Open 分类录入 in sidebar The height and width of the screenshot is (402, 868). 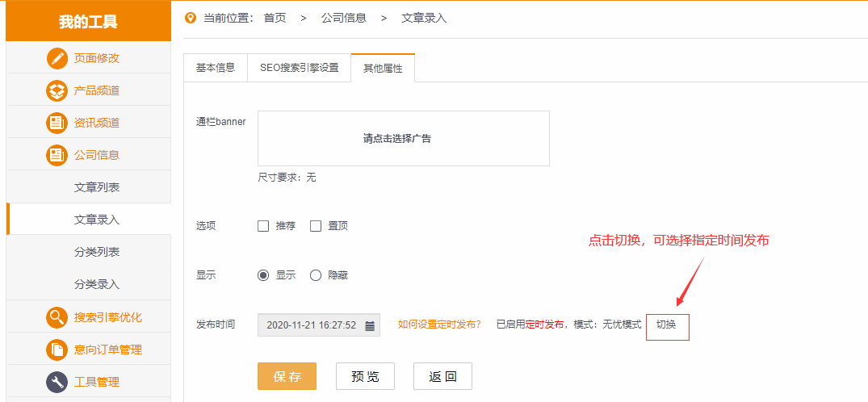point(89,284)
